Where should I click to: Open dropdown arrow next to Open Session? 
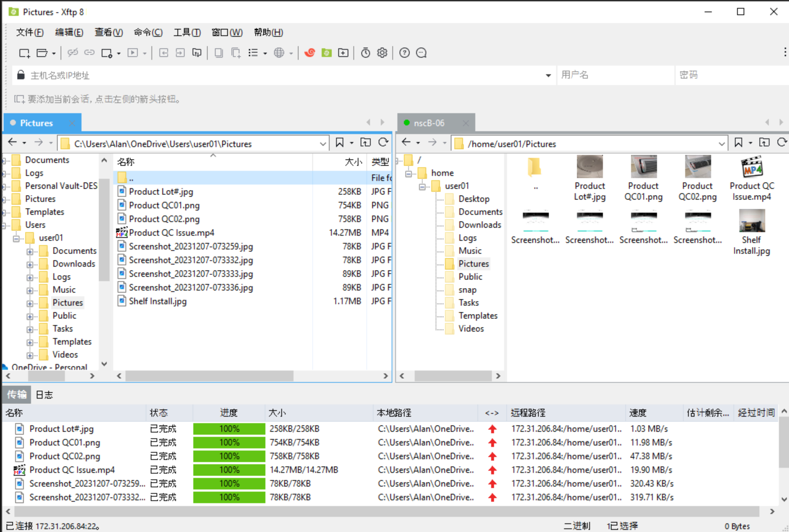point(54,54)
